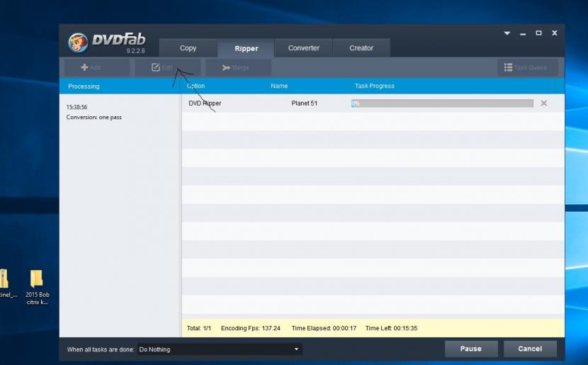Viewport: 588px width, 365px height.
Task: Select the Planet 51 name cell
Action: [304, 103]
